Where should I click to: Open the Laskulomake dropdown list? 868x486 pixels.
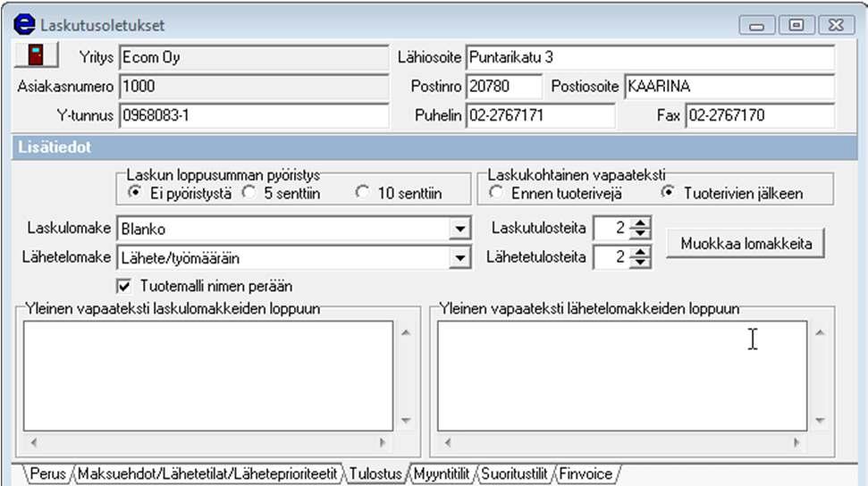coord(459,229)
